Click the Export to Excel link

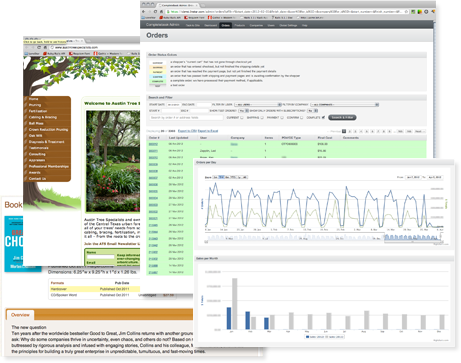(x=208, y=131)
